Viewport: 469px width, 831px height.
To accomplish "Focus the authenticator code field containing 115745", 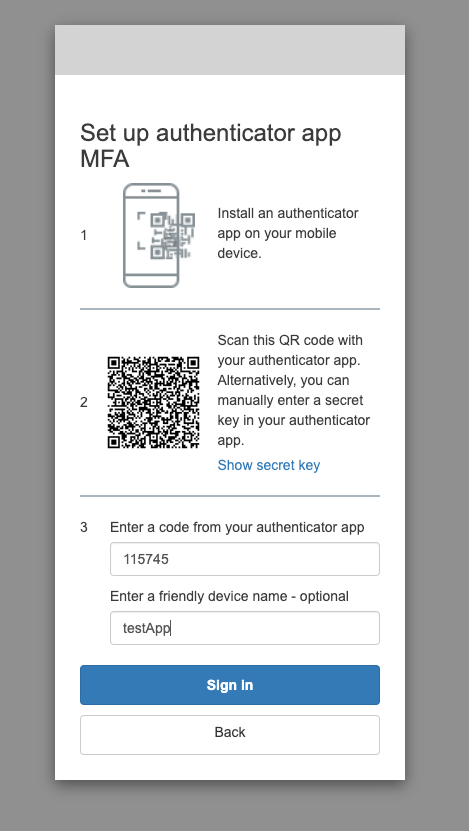I will click(x=245, y=559).
